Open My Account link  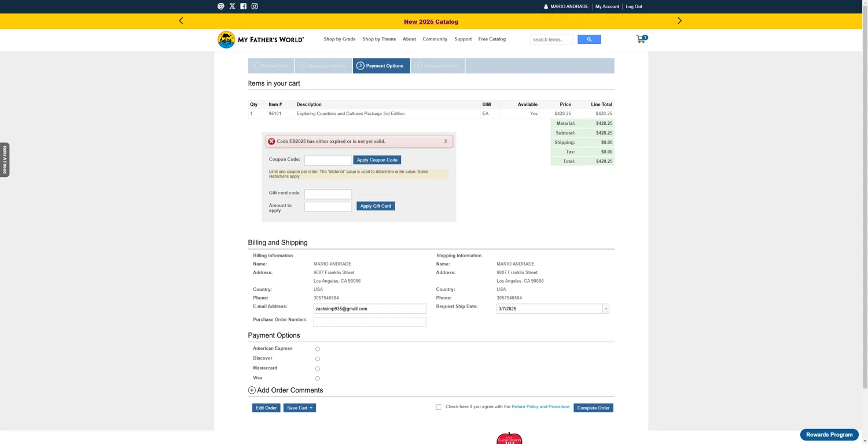pos(607,7)
